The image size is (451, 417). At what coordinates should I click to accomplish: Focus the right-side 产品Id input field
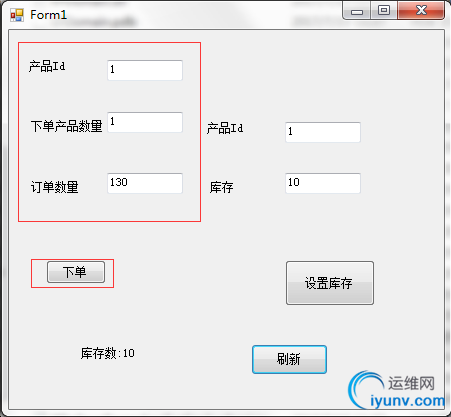click(x=323, y=132)
